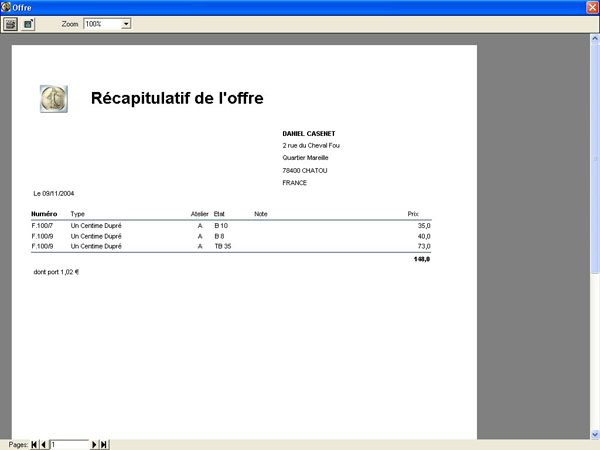The image size is (600, 450).
Task: Click the vertical scrollbar thumb
Action: [x=595, y=158]
